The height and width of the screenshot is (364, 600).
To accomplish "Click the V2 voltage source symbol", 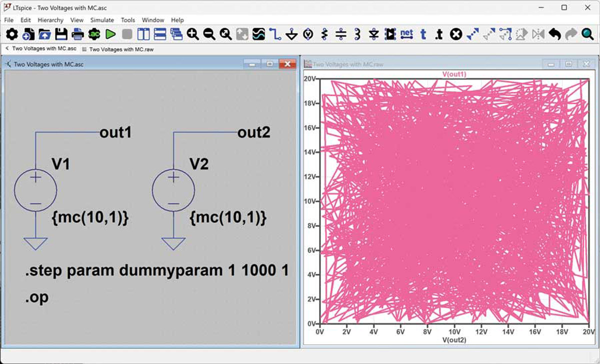I will pyautogui.click(x=173, y=190).
